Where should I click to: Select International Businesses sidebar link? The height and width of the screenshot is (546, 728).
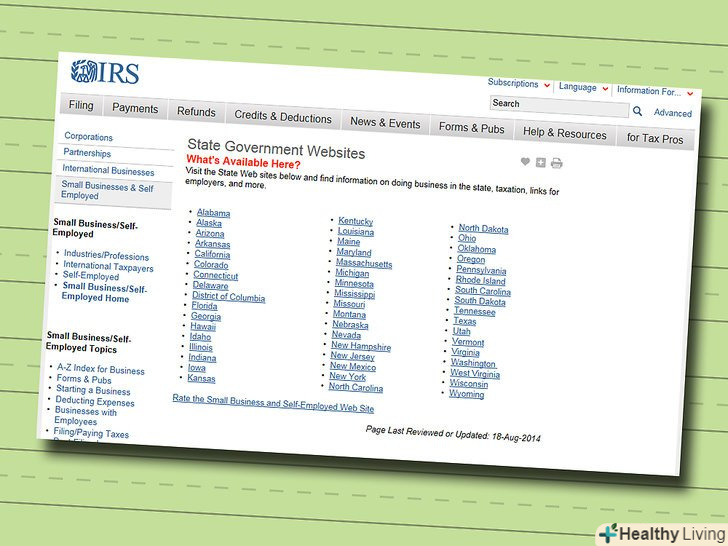(x=108, y=170)
